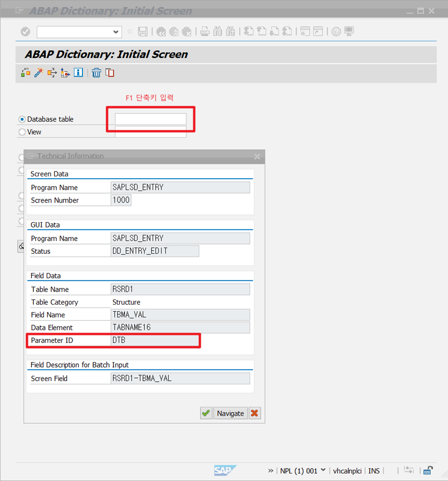Image resolution: width=448 pixels, height=481 pixels.
Task: Click the Data Element field TABNAME16
Action: click(x=180, y=327)
